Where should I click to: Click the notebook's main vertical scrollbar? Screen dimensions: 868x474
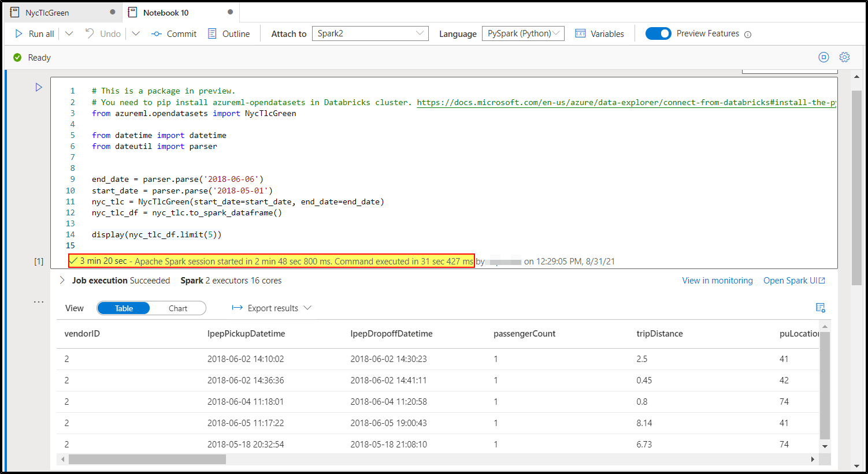[857, 188]
